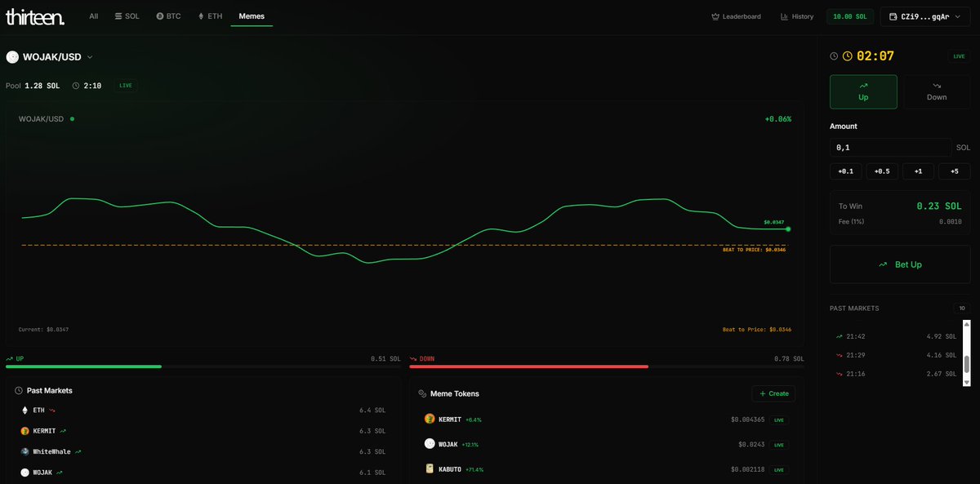
Task: Click the thirteen logo
Action: point(35,16)
